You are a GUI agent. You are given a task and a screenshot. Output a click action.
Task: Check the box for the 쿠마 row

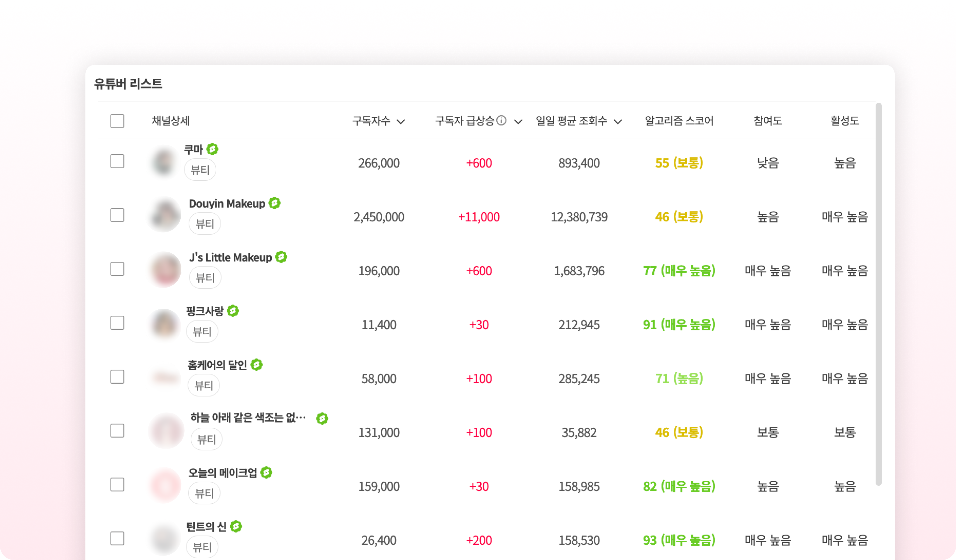point(117,161)
